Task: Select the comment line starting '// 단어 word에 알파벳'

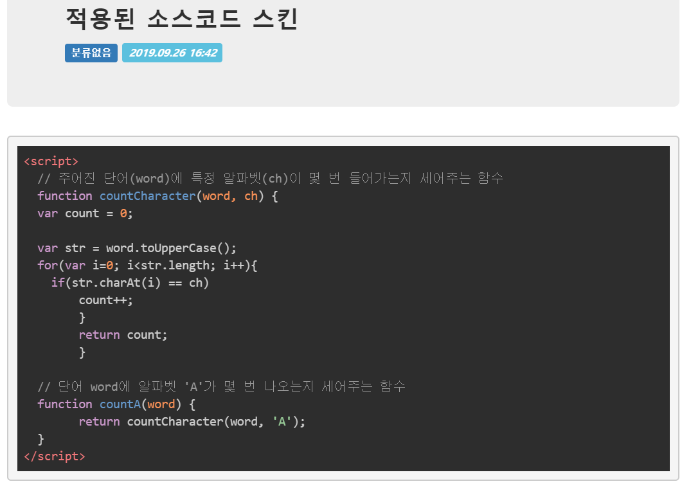Action: coord(221,386)
